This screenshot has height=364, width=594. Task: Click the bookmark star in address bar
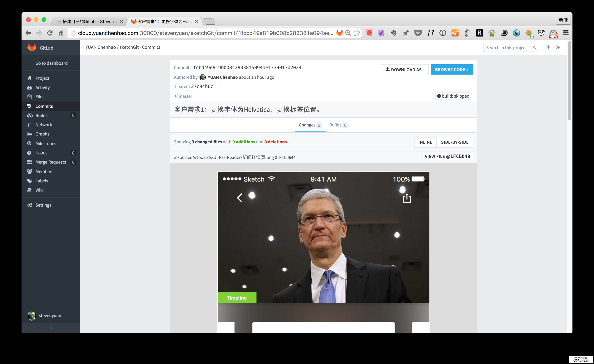click(357, 33)
